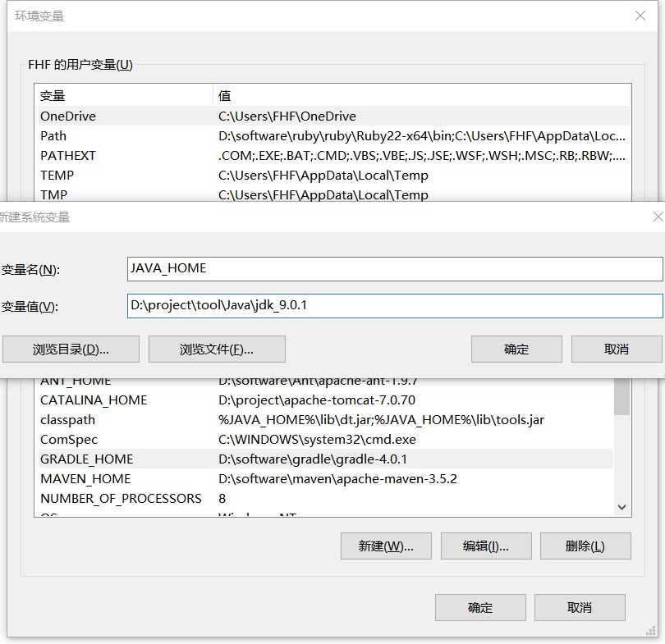Click the 浏览目录(D)... browse directory button
Image resolution: width=665 pixels, height=644 pixels.
pyautogui.click(x=72, y=349)
